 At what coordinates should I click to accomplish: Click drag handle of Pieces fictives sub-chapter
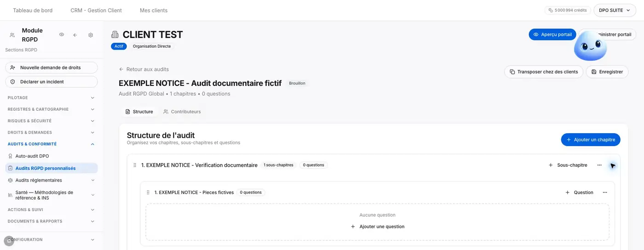click(148, 193)
